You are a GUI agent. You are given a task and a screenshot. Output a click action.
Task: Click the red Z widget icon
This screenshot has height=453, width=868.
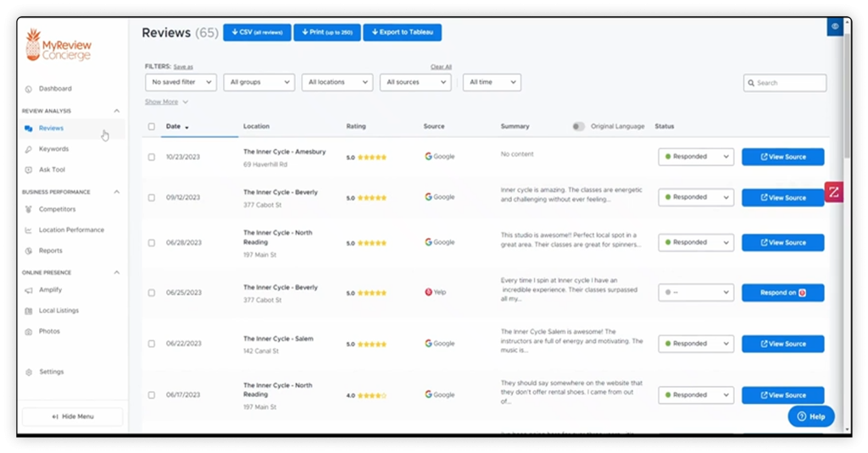point(834,192)
